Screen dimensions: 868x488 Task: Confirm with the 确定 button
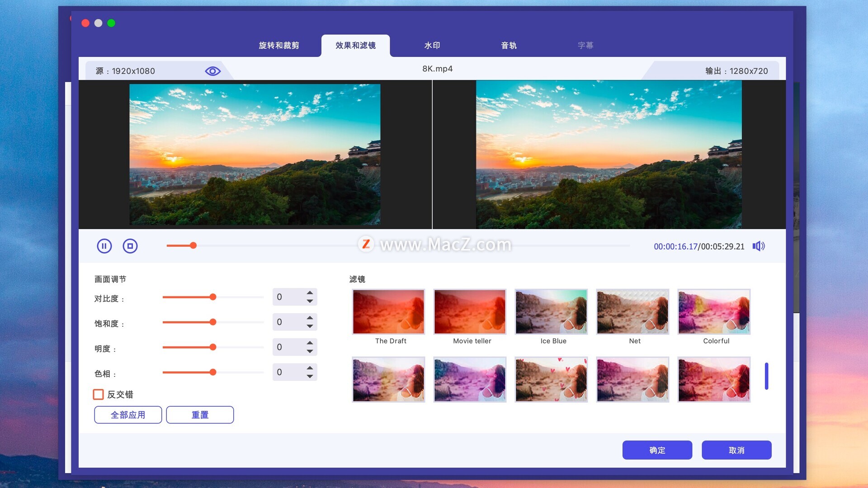click(657, 450)
